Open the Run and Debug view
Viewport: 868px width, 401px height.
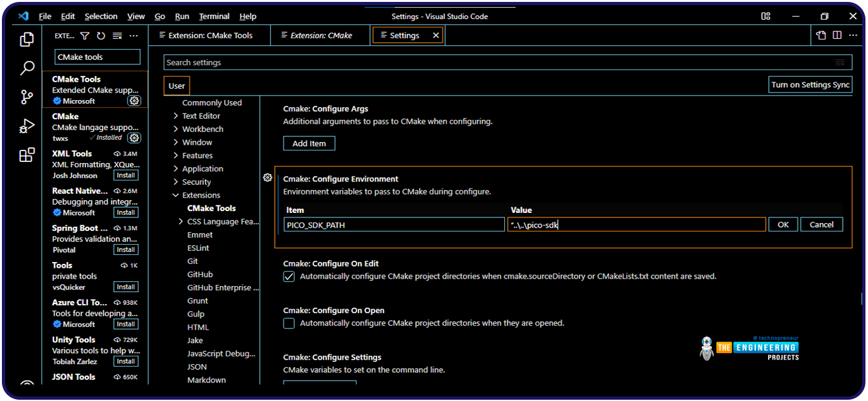click(27, 126)
